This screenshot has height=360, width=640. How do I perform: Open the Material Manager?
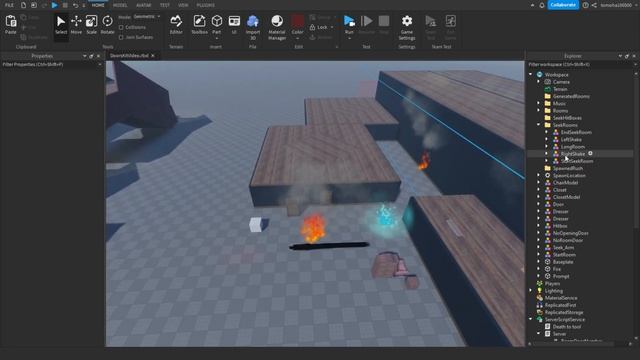pos(277,27)
